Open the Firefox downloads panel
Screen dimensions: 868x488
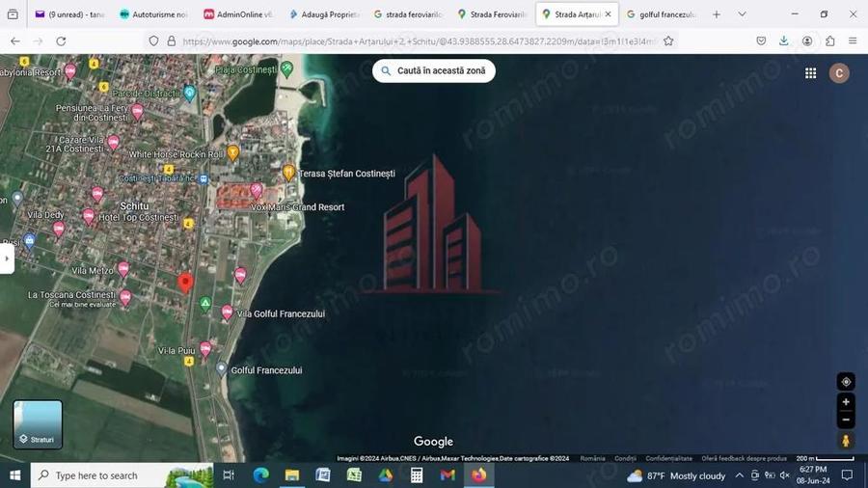783,41
